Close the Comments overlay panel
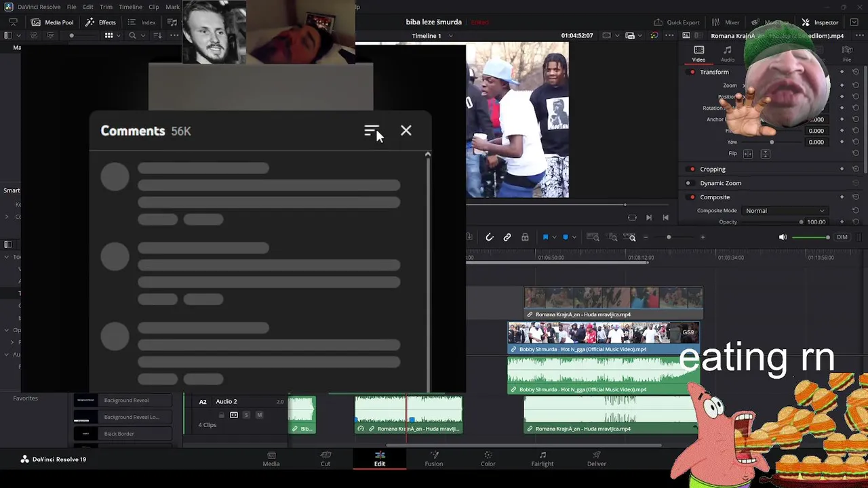This screenshot has height=488, width=868. click(406, 131)
